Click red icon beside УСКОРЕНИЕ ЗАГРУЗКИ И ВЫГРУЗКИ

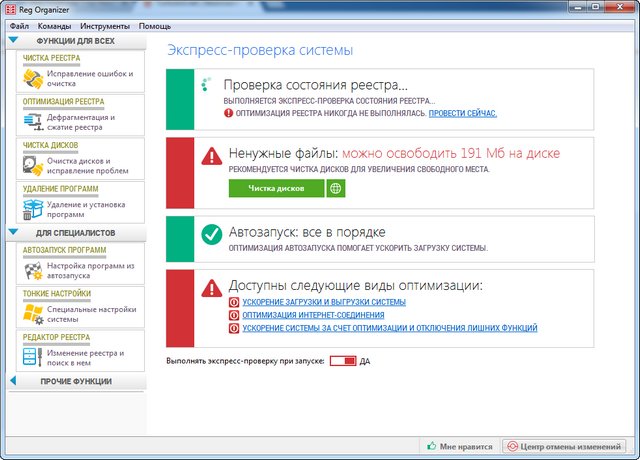pos(234,302)
